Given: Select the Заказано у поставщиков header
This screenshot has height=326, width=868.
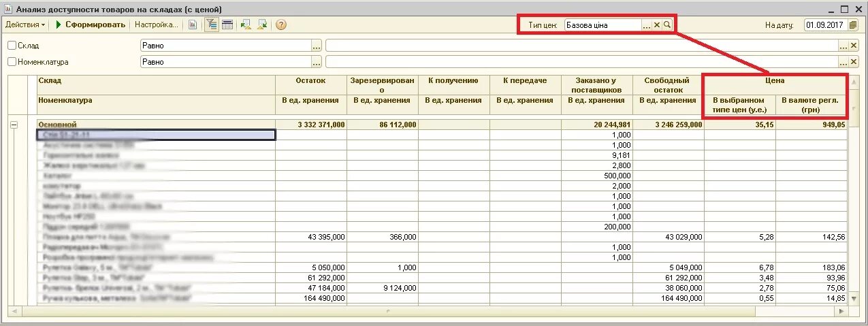Looking at the screenshot, I should tap(596, 85).
